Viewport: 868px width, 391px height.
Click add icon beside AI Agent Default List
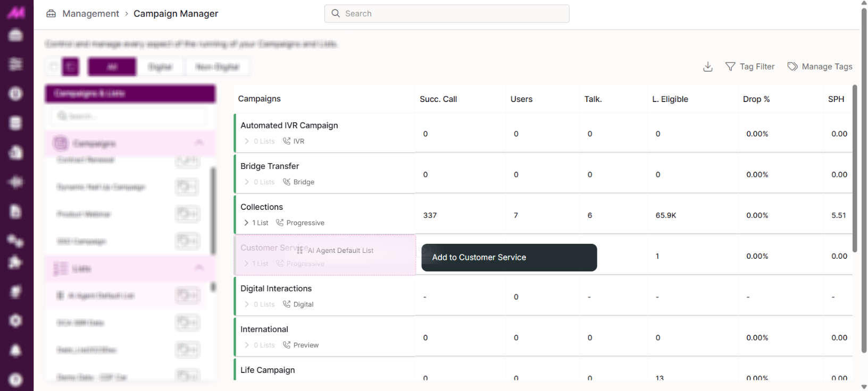(187, 295)
